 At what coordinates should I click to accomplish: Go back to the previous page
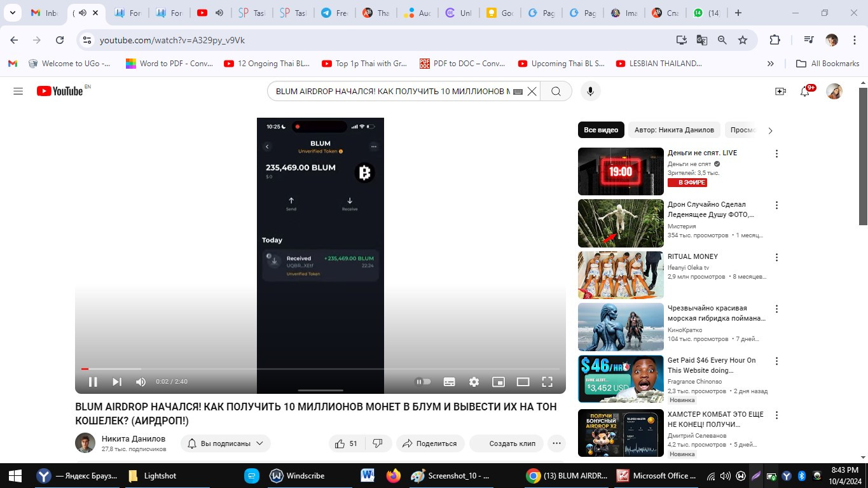14,40
